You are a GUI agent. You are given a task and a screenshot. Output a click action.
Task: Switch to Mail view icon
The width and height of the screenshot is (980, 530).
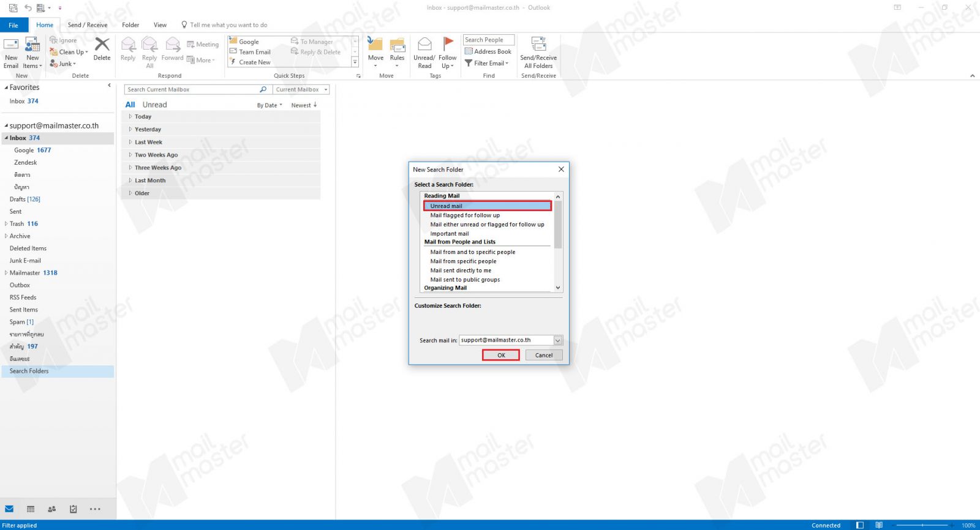point(9,509)
